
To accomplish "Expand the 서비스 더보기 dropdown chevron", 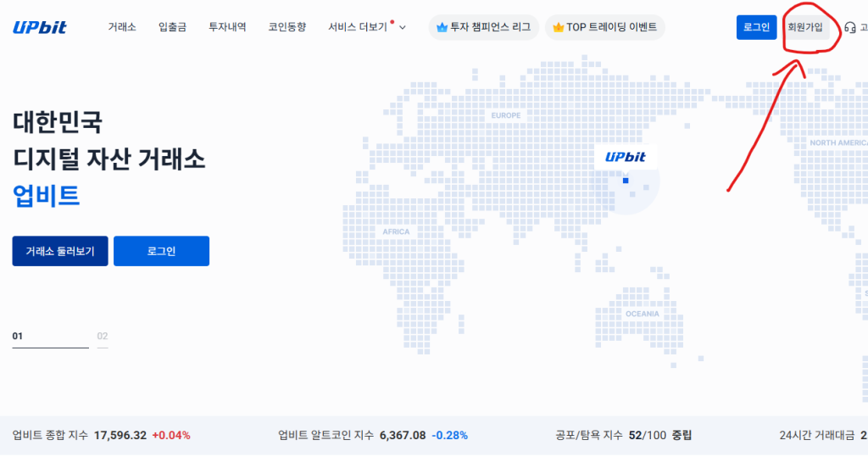I will [x=403, y=27].
